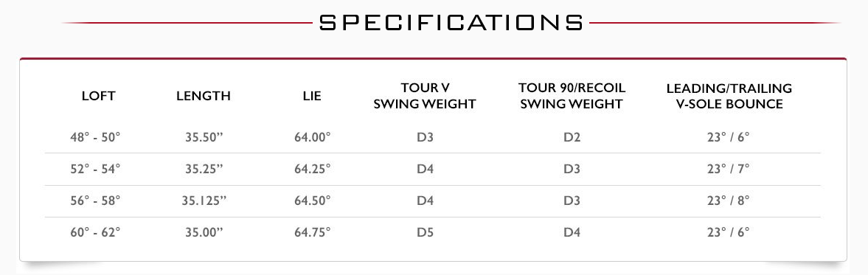Click the 64.75° lie value

click(x=312, y=233)
